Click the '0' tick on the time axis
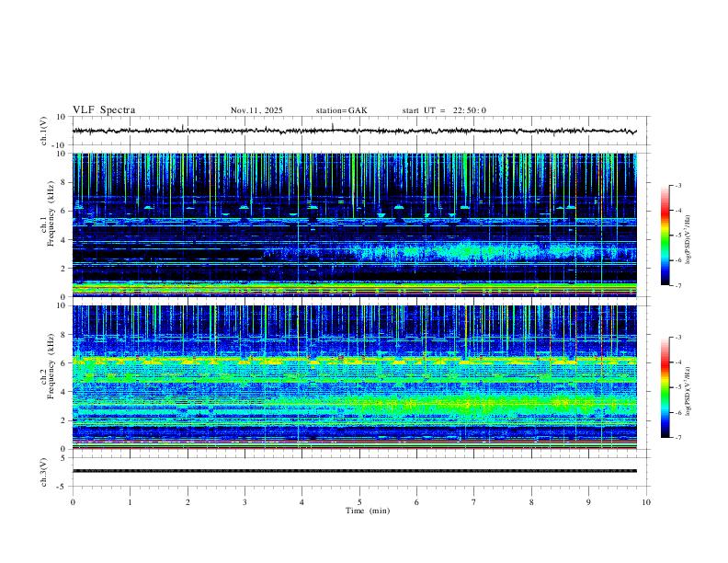728x563 pixels. (73, 502)
